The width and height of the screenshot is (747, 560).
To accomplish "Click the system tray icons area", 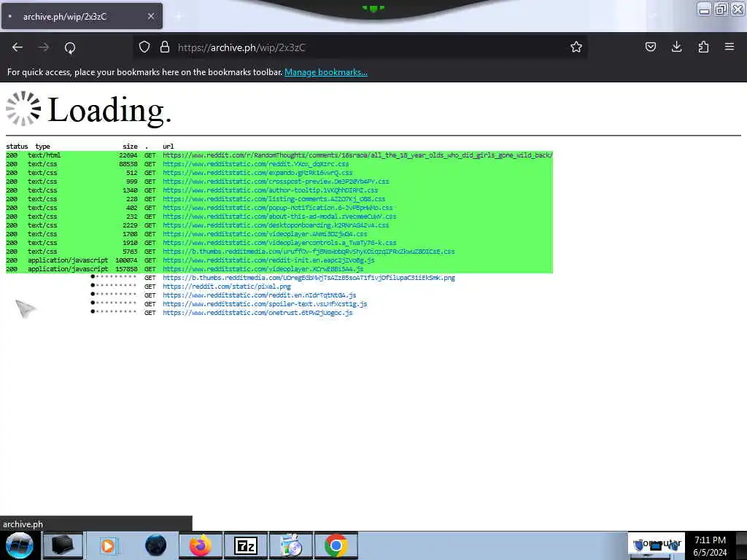I will [x=657, y=545].
